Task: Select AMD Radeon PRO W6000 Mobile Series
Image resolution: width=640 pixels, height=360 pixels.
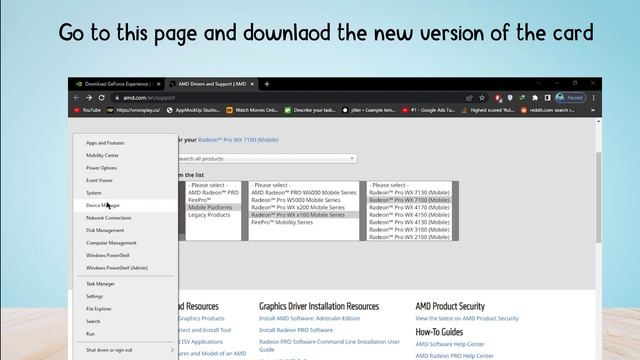Action: click(x=304, y=192)
